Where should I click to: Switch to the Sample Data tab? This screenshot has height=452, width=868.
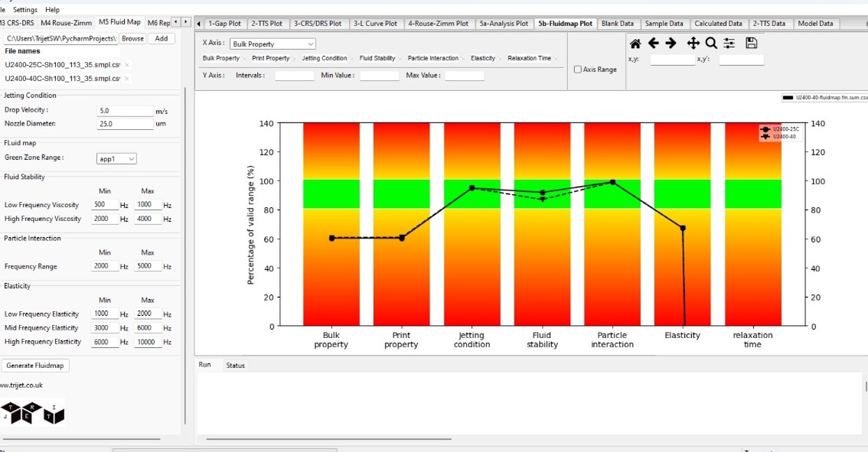click(664, 24)
